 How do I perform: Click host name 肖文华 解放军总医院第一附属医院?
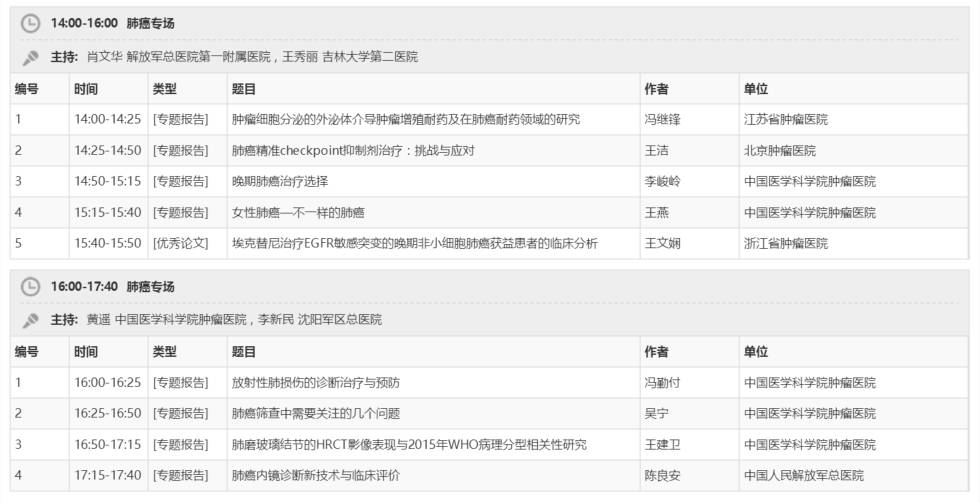coord(178,57)
